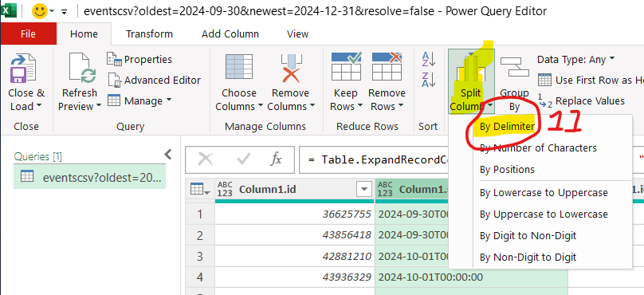This screenshot has height=295, width=644.
Task: Choose By Lowercase to Uppercase
Action: click(544, 192)
